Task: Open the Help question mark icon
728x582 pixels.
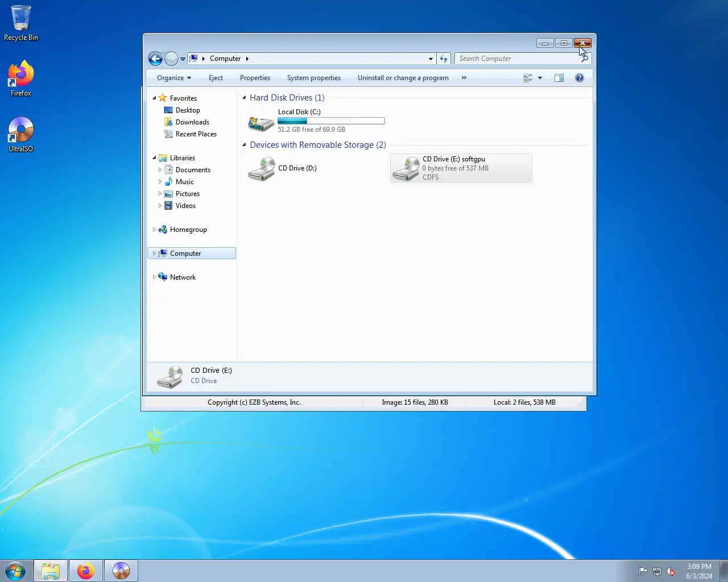Action: point(580,78)
